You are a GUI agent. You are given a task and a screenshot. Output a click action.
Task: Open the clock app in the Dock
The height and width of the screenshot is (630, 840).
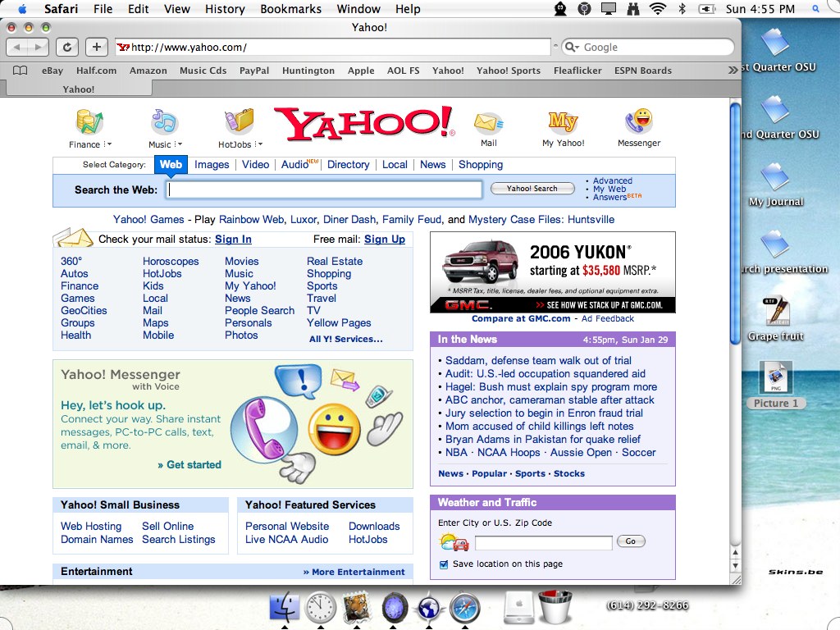pyautogui.click(x=321, y=608)
